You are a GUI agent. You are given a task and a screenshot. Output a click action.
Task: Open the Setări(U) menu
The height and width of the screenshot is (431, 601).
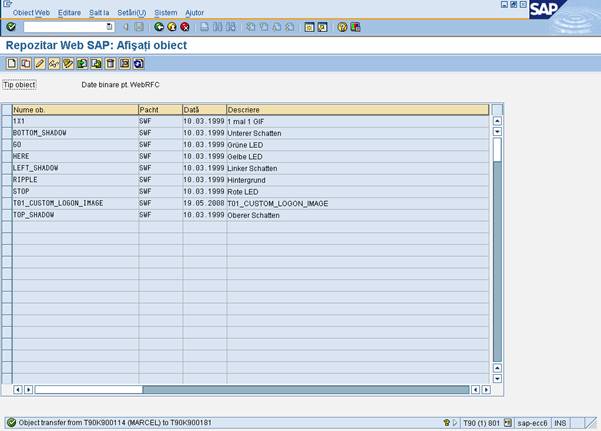[131, 13]
